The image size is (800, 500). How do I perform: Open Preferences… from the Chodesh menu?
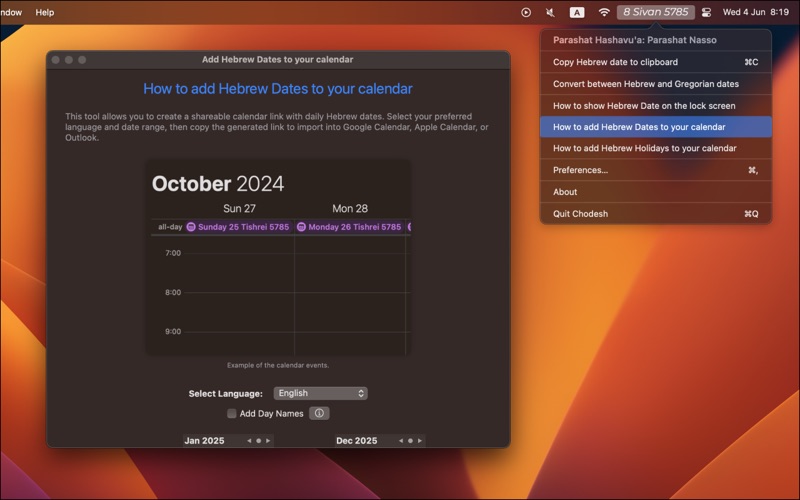656,170
